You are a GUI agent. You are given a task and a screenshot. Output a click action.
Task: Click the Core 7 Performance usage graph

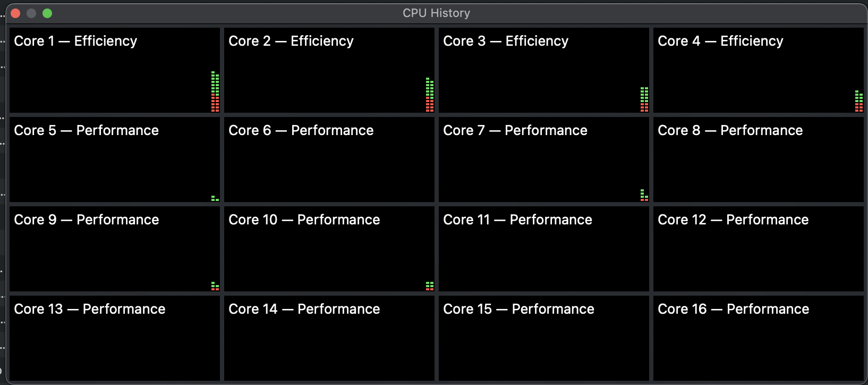(x=543, y=160)
